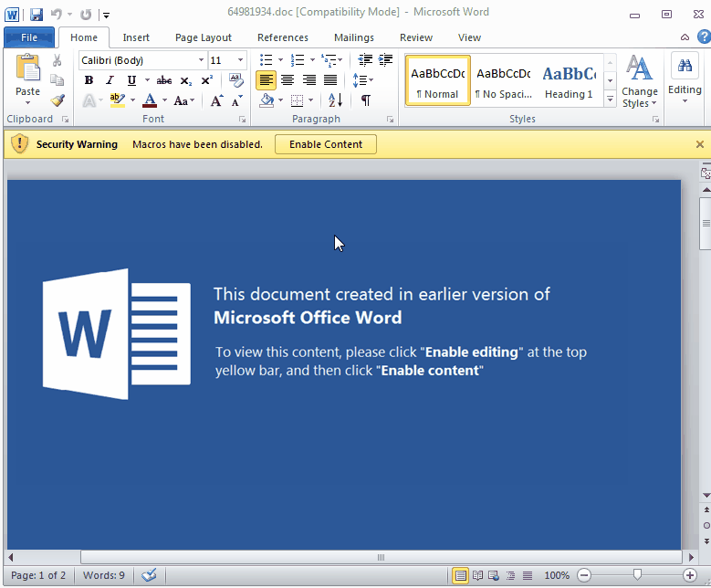Open the Editing binoculars group
Screen dimensions: 711x588
point(685,67)
